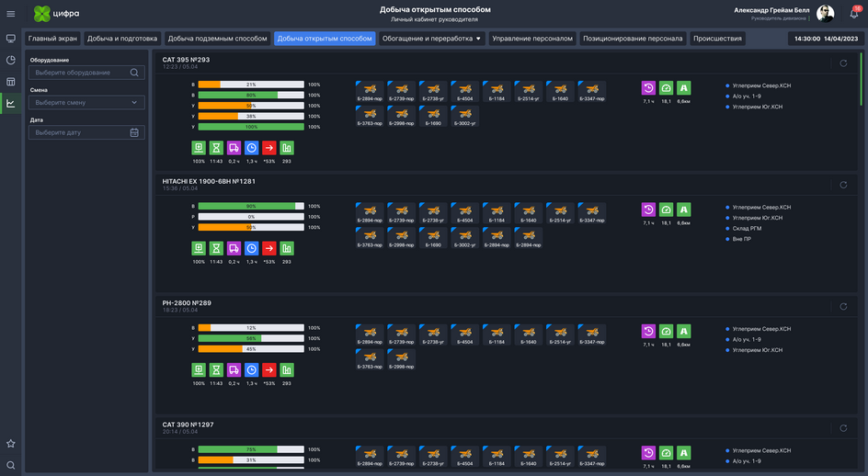Select truck Б-3347-пор in CAT 390 card
The height and width of the screenshot is (476, 868).
pyautogui.click(x=592, y=456)
